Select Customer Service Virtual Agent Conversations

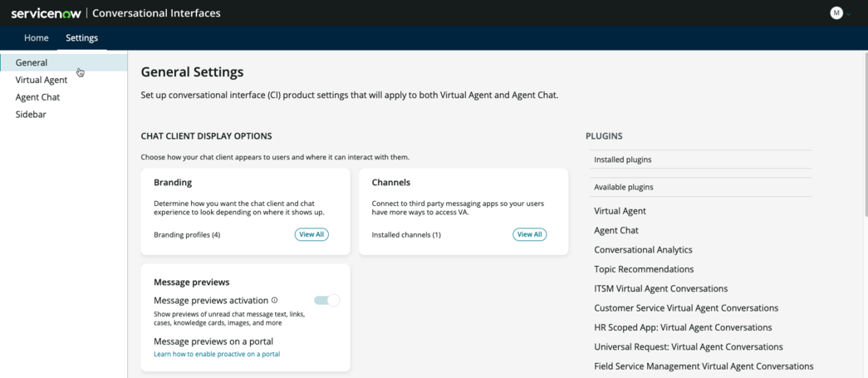[x=686, y=307]
